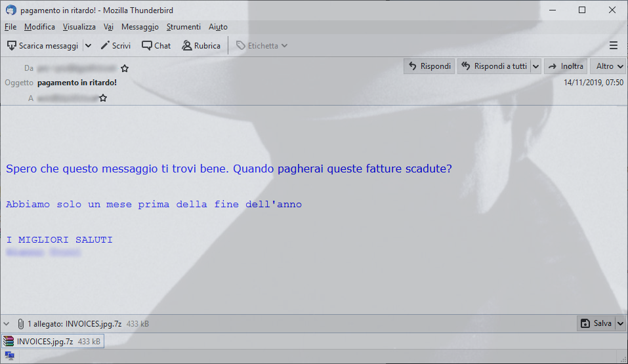Open the Messaggio menu
This screenshot has width=628, height=364.
(140, 27)
